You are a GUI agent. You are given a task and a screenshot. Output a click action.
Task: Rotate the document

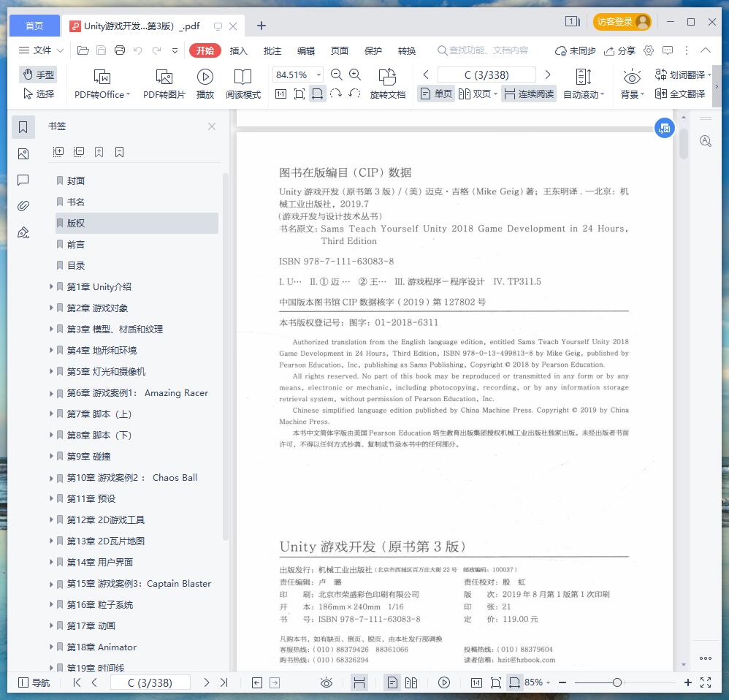[387, 84]
